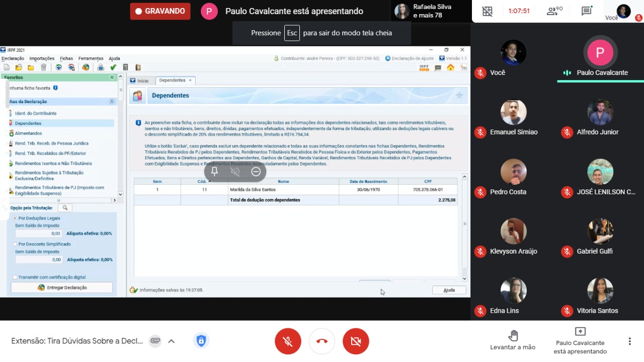The image size is (644, 362).
Task: Select Por Deduções Legais radio option
Action: [x=15, y=219]
